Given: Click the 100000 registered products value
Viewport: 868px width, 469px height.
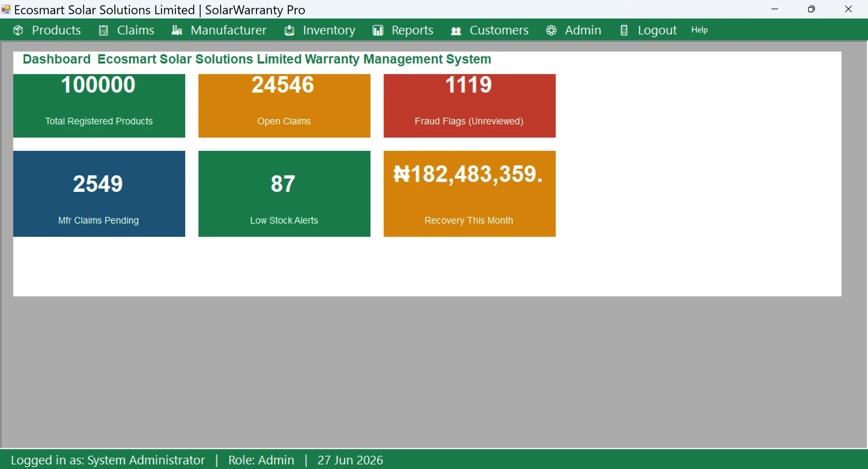Looking at the screenshot, I should click(x=98, y=85).
